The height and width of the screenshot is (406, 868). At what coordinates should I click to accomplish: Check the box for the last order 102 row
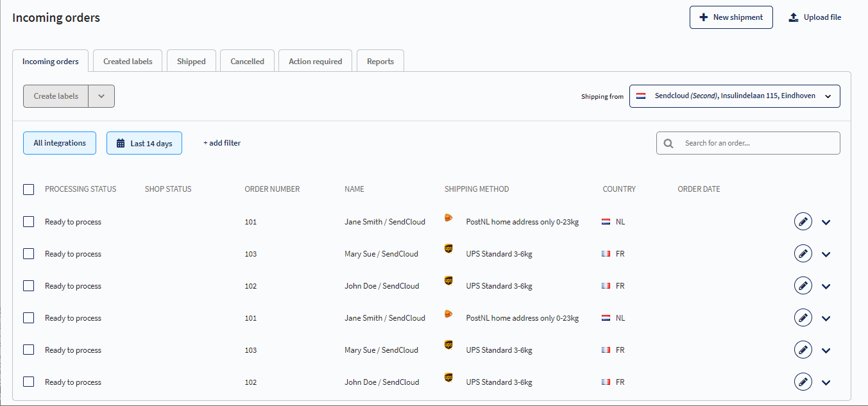pos(28,382)
